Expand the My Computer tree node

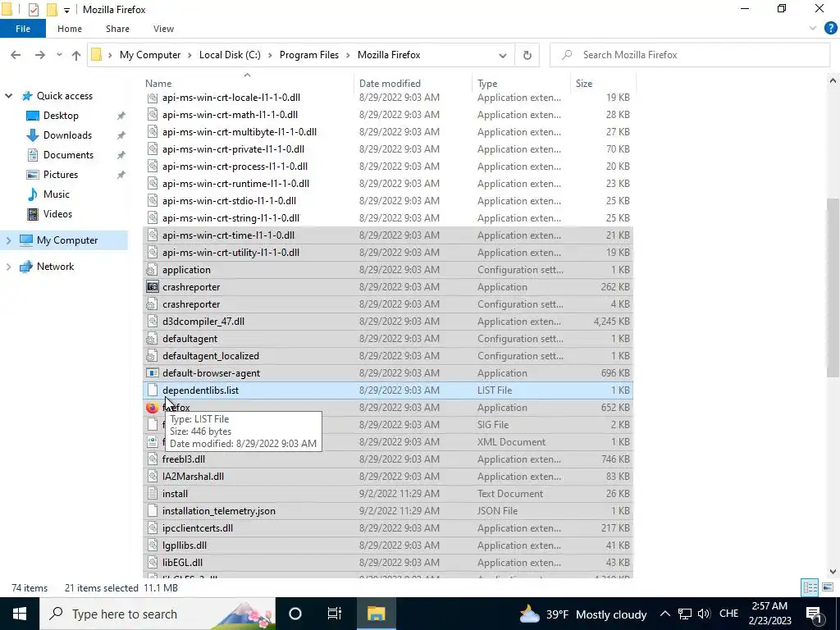point(8,240)
